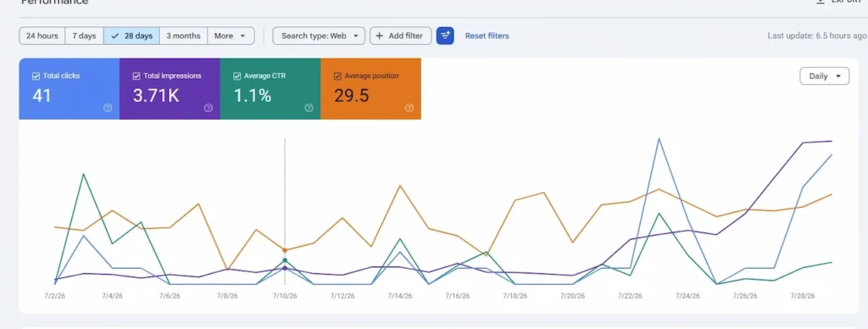The image size is (868, 329).
Task: Click the 7/6/26 axis date label
Action: 170,296
